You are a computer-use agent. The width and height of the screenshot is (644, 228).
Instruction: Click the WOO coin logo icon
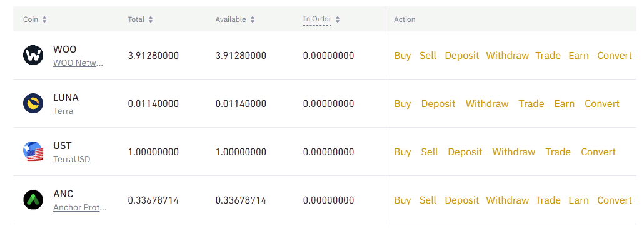tap(33, 56)
